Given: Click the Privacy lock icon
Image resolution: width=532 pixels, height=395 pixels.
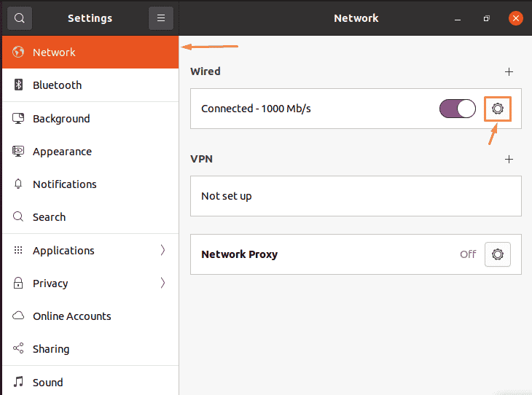Looking at the screenshot, I should pyautogui.click(x=18, y=283).
